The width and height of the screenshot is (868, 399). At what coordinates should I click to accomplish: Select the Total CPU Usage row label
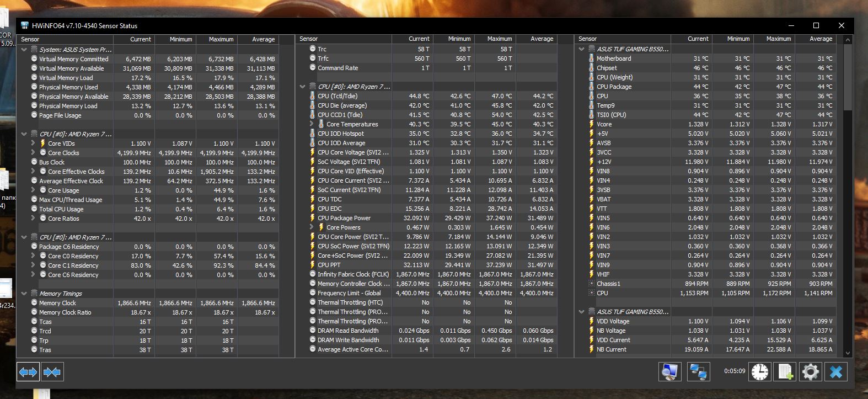61,209
